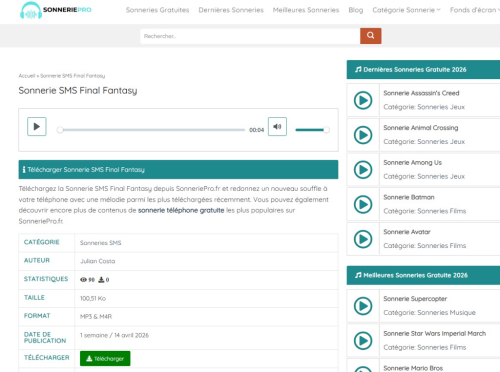Play Sonnerie Supercopter preview
Viewport: 500px width, 372px height.
[363, 306]
